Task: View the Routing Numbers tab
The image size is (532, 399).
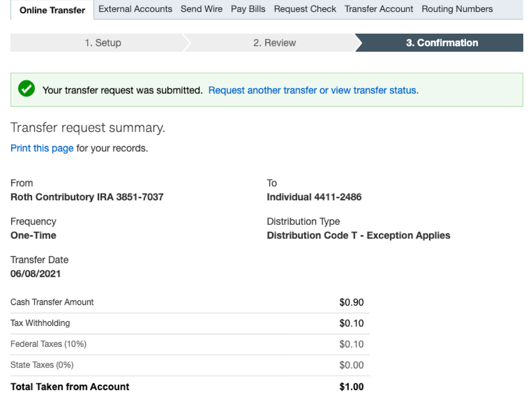Action: point(457,9)
